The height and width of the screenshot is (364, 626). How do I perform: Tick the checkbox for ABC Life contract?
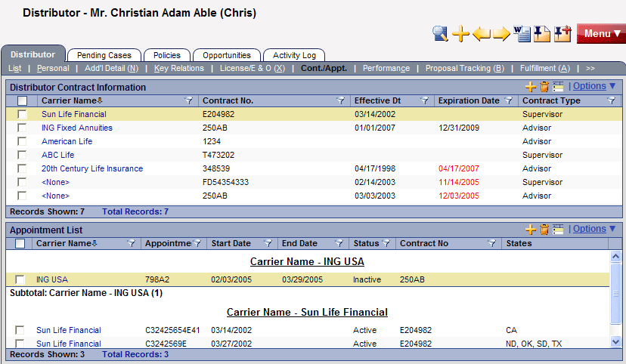[22, 155]
